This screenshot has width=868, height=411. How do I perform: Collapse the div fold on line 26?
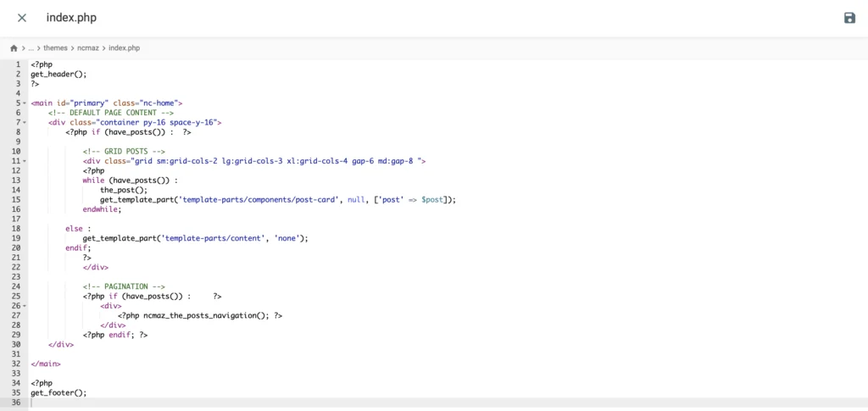25,306
